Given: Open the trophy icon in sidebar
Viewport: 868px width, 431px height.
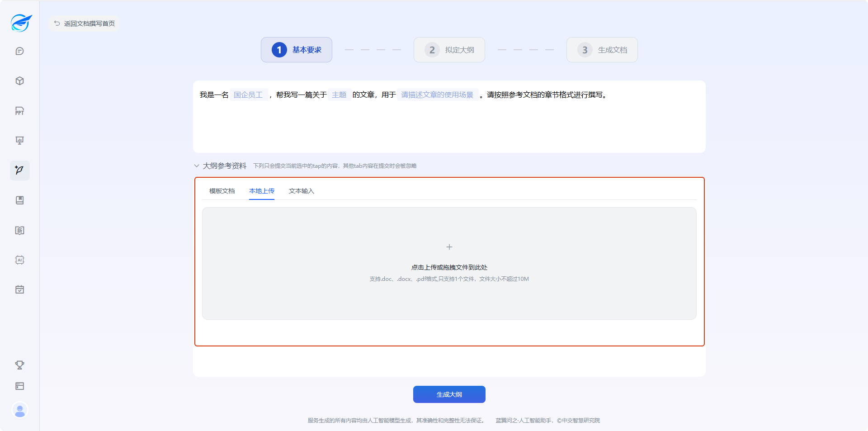Looking at the screenshot, I should pos(19,365).
